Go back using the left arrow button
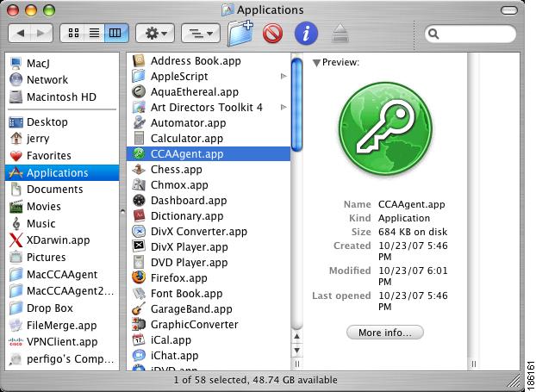The height and width of the screenshot is (392, 536). click(x=20, y=34)
